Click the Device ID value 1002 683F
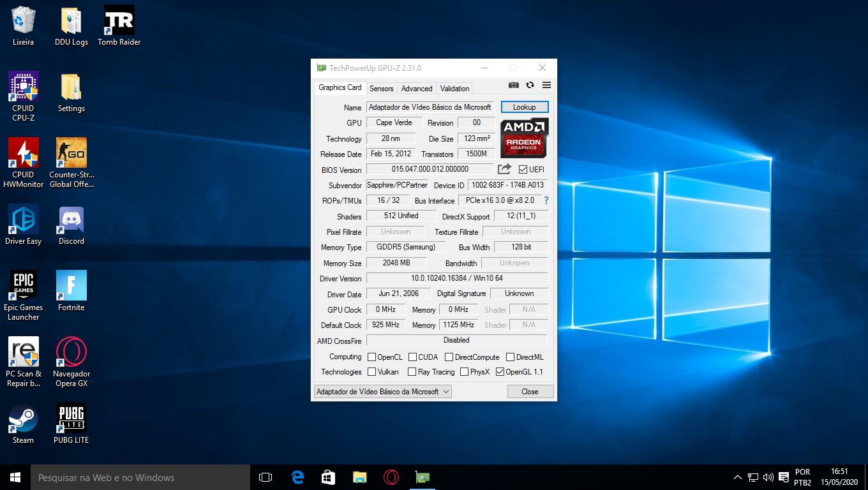This screenshot has width=868, height=490. point(508,185)
